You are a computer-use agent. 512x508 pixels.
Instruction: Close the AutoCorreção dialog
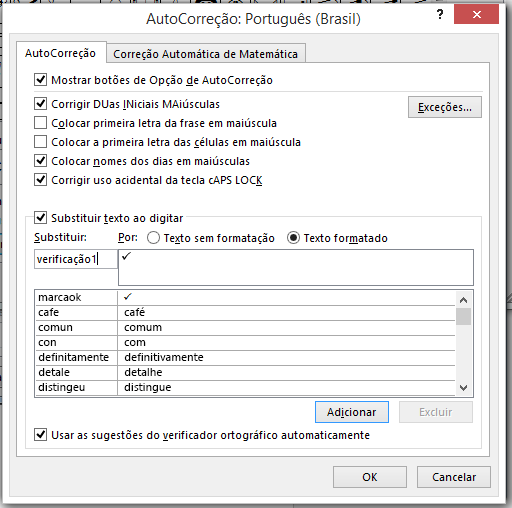point(476,15)
